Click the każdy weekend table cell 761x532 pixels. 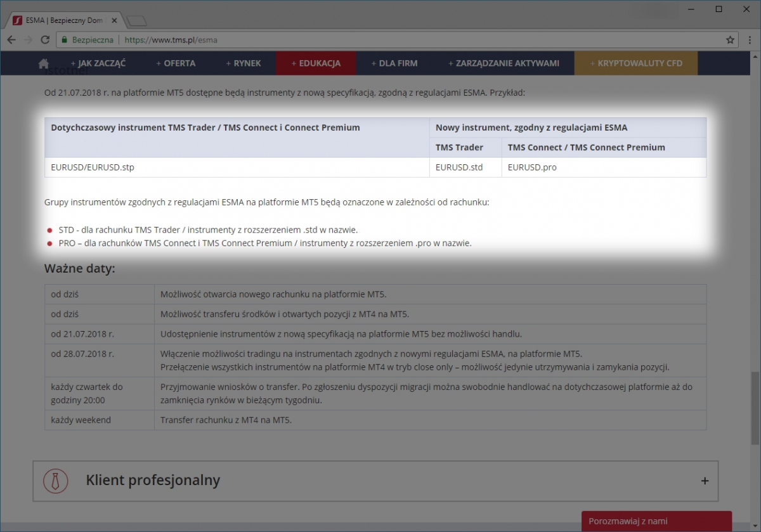100,420
